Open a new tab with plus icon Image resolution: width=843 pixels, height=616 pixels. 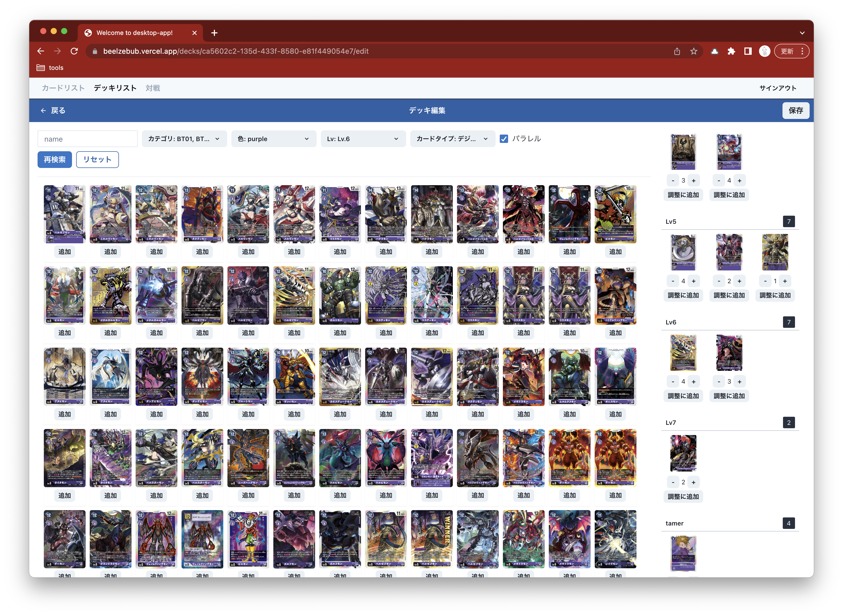(x=214, y=33)
